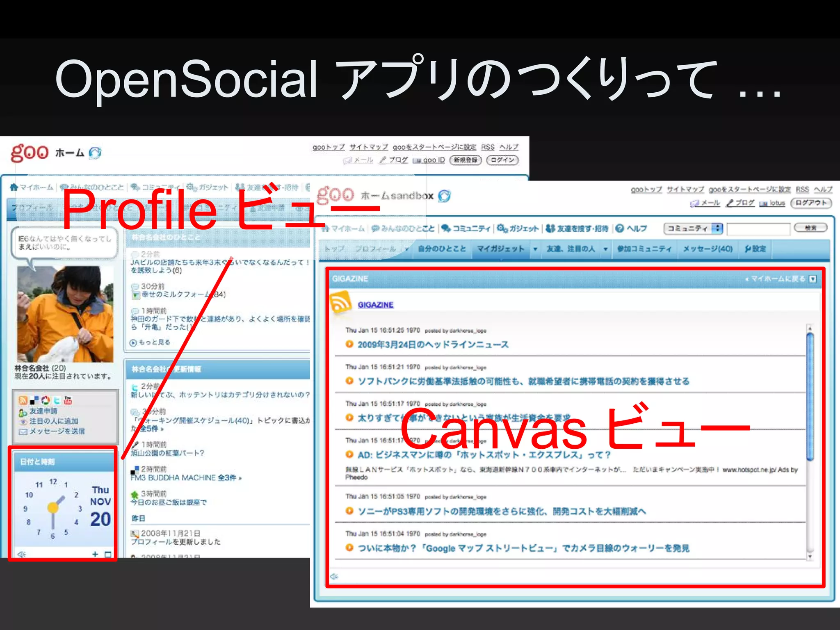Open the GIGAZINE gadget header menu arrow
This screenshot has width=840, height=630.
point(813,279)
